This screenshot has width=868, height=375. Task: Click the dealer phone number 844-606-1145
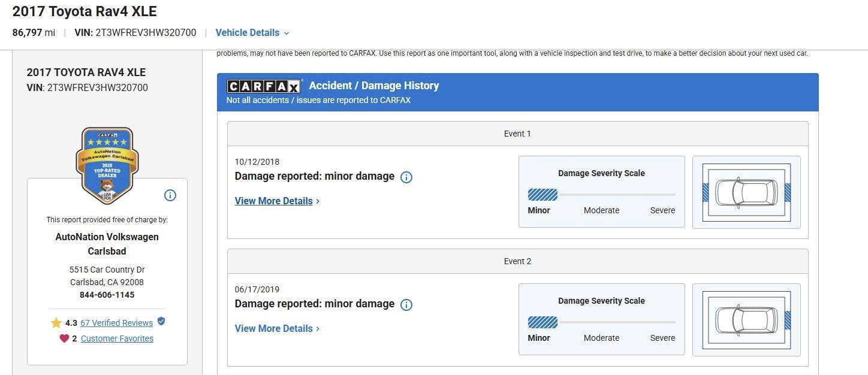coord(107,295)
